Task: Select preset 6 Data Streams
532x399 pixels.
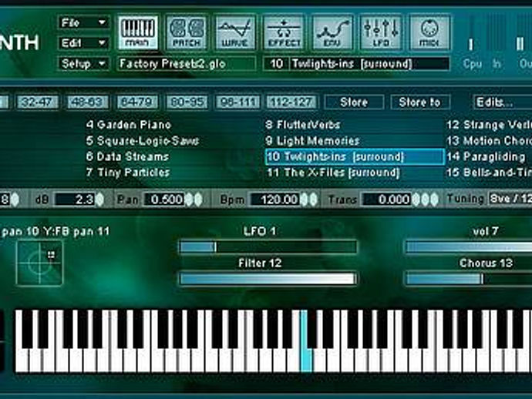Action: (127, 156)
